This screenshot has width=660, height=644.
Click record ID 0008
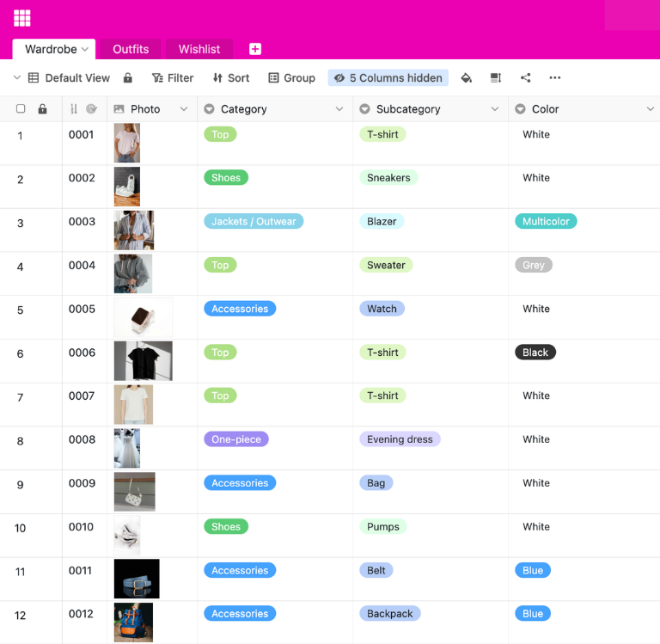(82, 439)
